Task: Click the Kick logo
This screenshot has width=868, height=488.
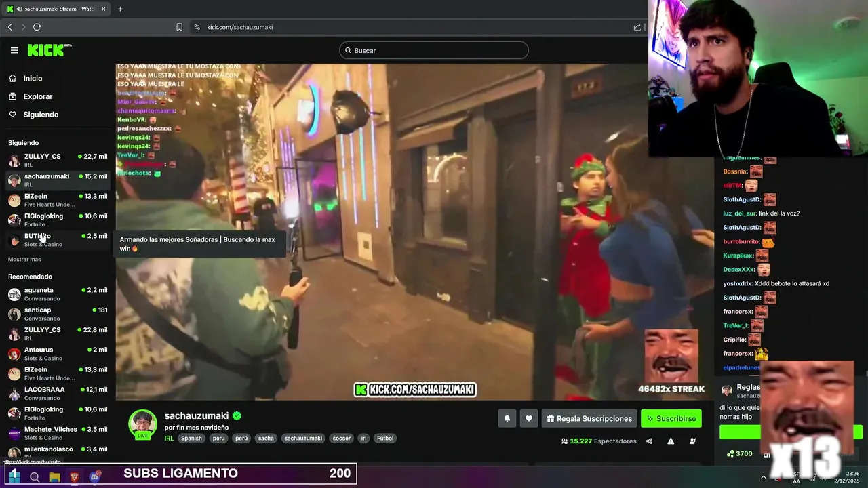Action: [x=49, y=50]
